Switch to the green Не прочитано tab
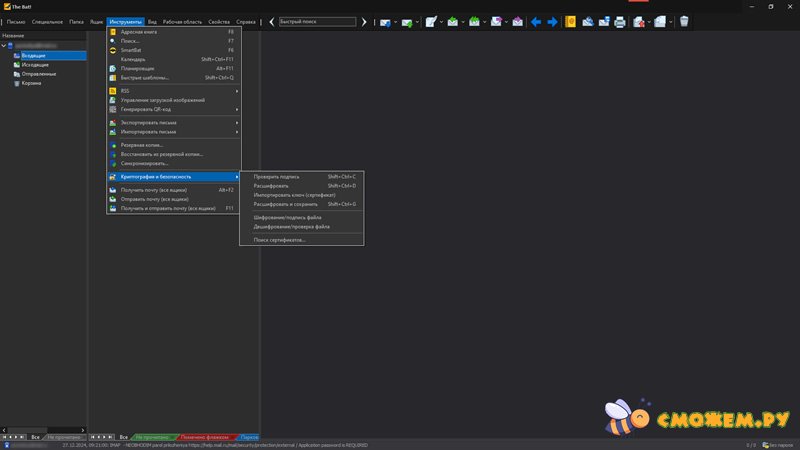The width and height of the screenshot is (800, 450). pyautogui.click(x=153, y=438)
